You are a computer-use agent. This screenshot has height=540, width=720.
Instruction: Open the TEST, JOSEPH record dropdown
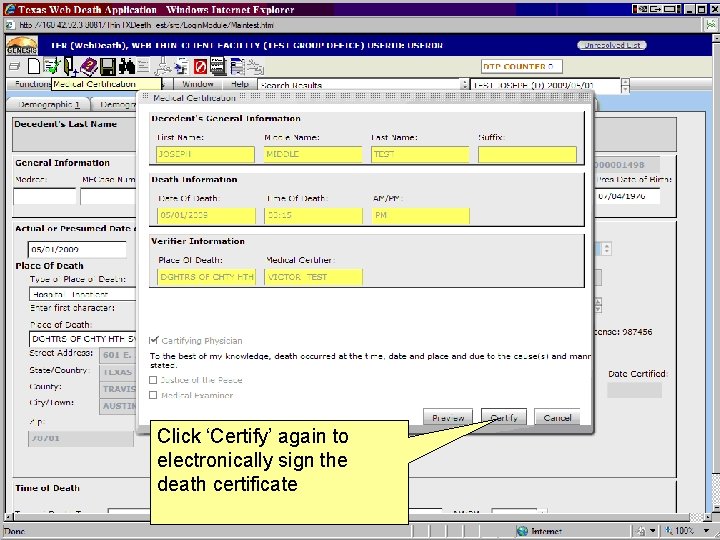pos(625,85)
